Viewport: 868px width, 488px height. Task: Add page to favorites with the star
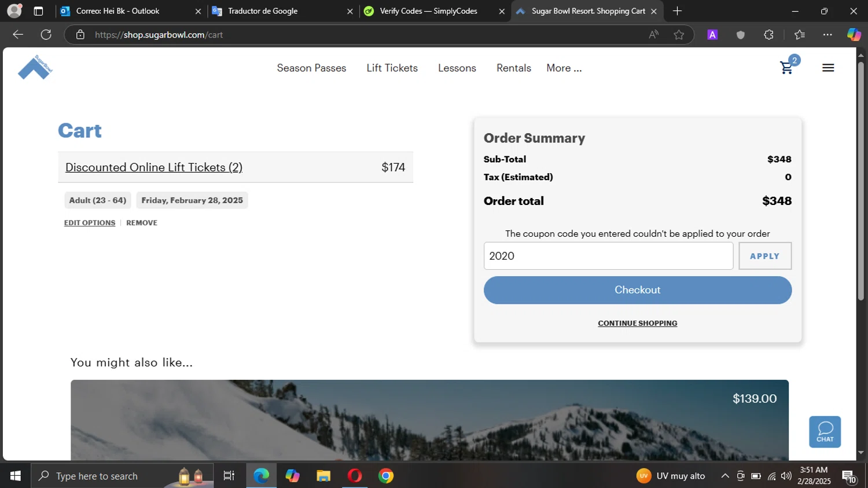679,35
